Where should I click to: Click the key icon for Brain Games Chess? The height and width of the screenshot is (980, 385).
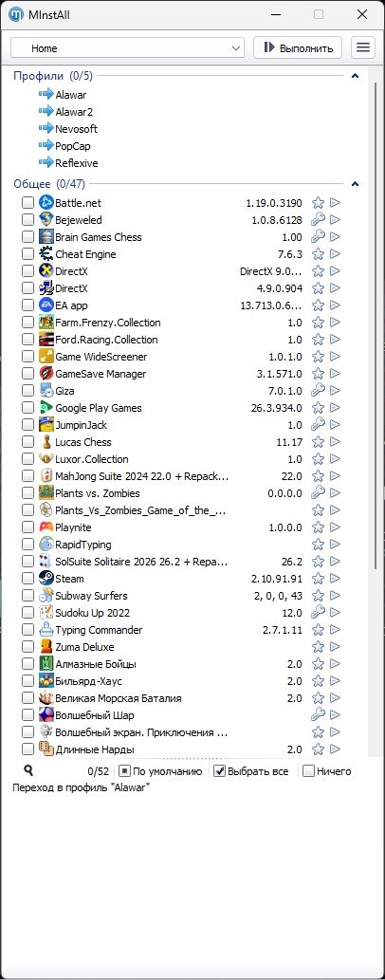tap(318, 237)
